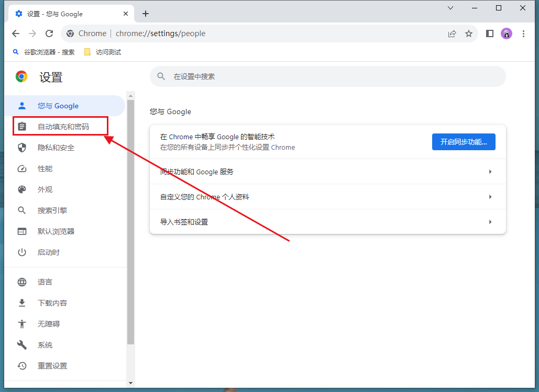Select 性能 sidebar item
This screenshot has width=539, height=392.
pos(64,169)
